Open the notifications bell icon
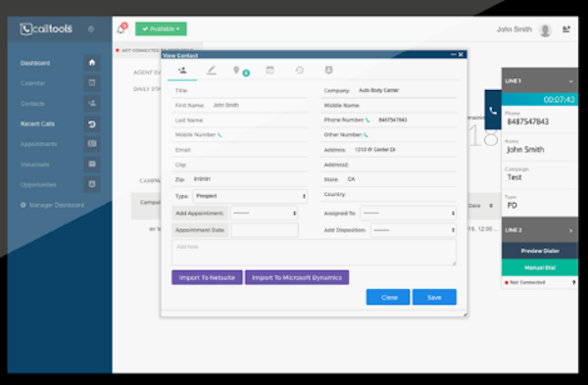The image size is (588, 385). (x=121, y=28)
